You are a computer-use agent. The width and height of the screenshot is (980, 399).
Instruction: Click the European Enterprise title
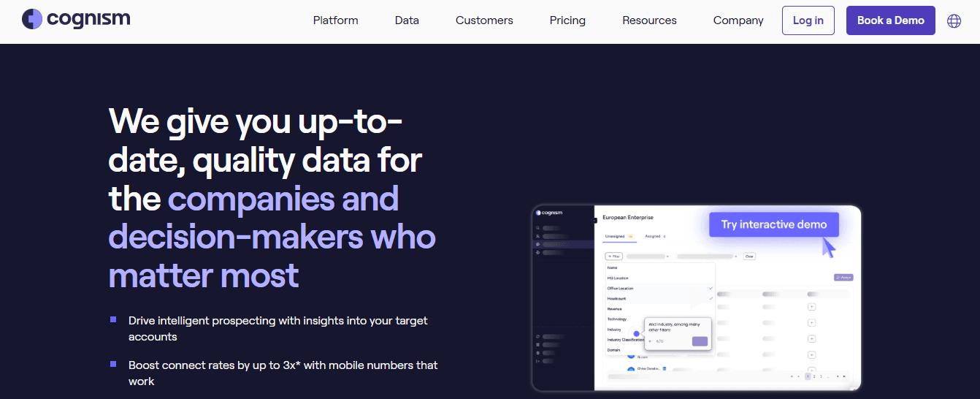coord(628,218)
